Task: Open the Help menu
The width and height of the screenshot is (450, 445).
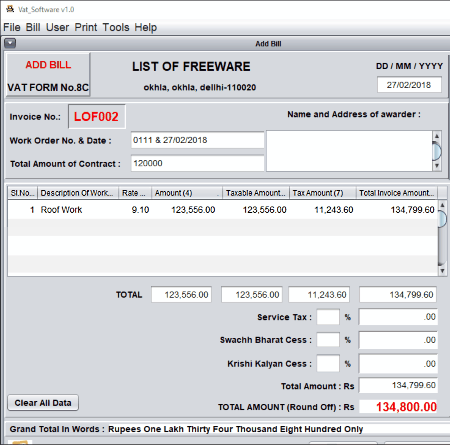Action: point(146,27)
